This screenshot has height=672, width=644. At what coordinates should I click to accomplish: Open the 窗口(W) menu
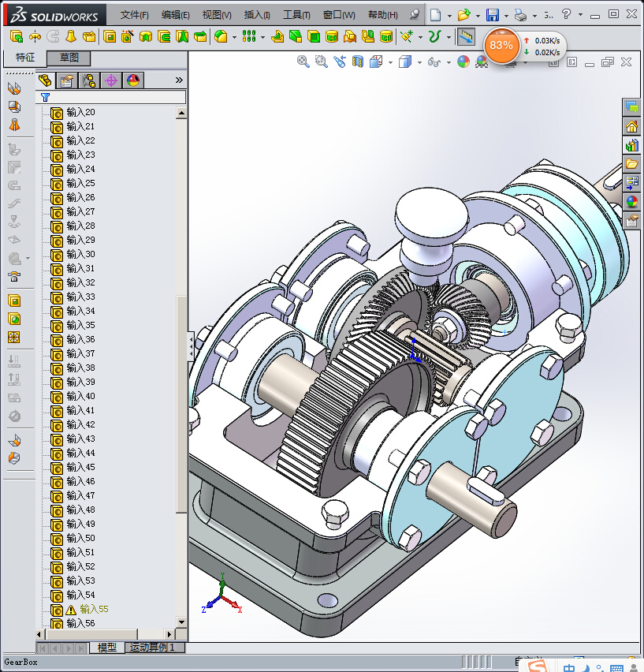(339, 15)
